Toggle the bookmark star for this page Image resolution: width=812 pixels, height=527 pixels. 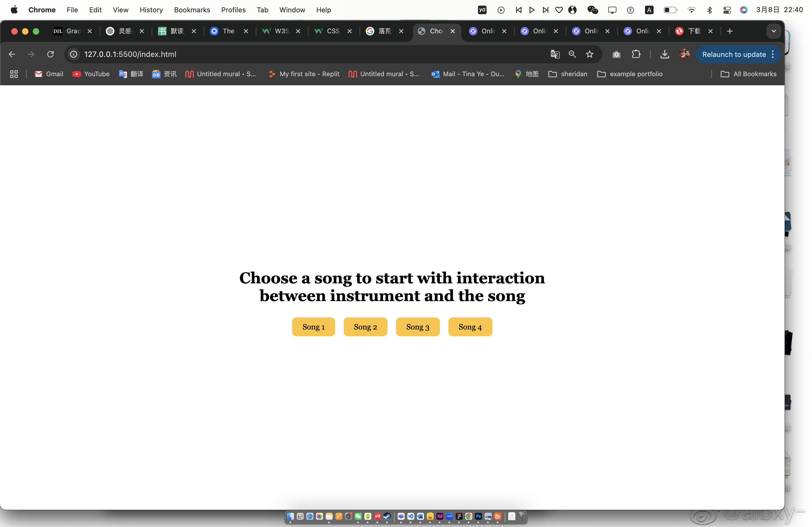pyautogui.click(x=590, y=54)
